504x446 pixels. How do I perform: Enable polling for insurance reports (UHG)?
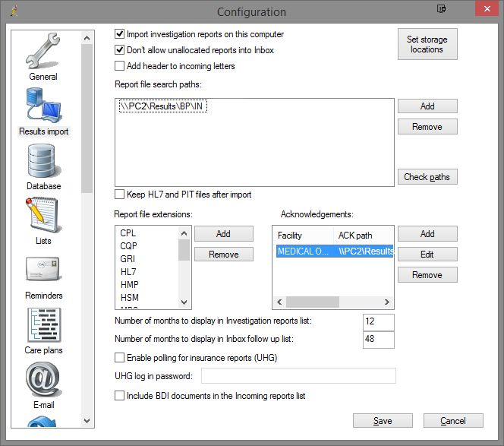coord(120,358)
